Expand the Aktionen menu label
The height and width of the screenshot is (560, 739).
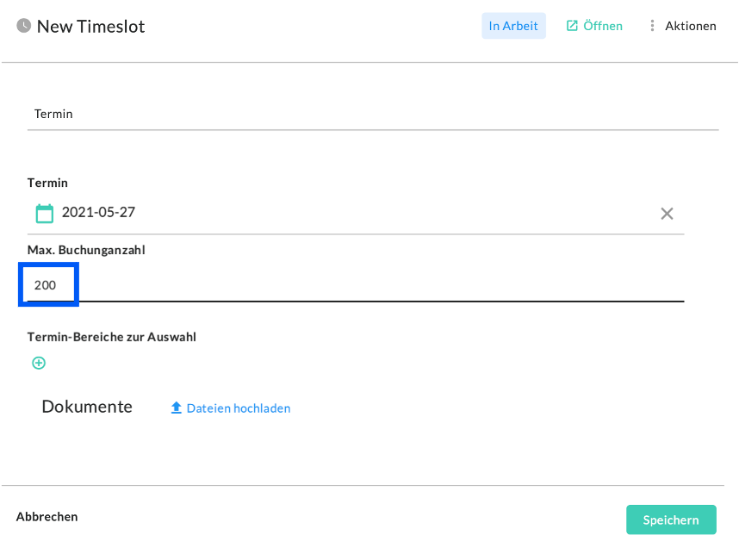coord(690,26)
